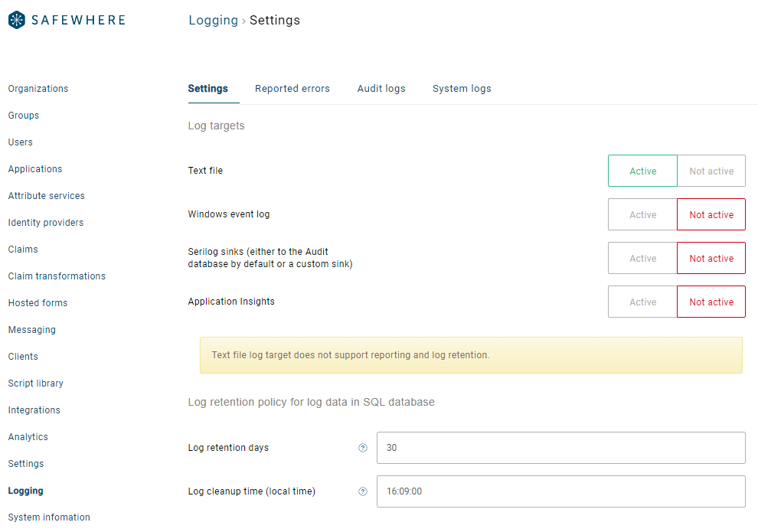Open System information sidebar item
758x532 pixels.
click(x=49, y=517)
